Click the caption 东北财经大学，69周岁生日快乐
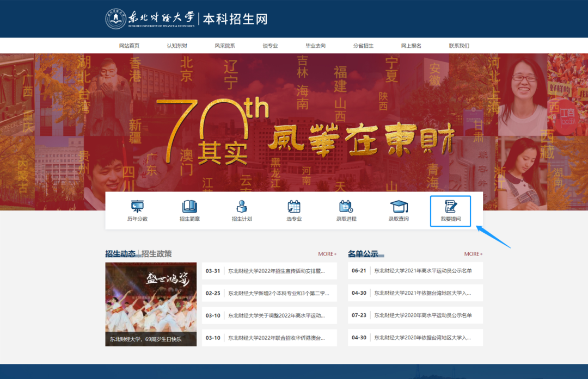The height and width of the screenshot is (379, 588). [x=145, y=339]
